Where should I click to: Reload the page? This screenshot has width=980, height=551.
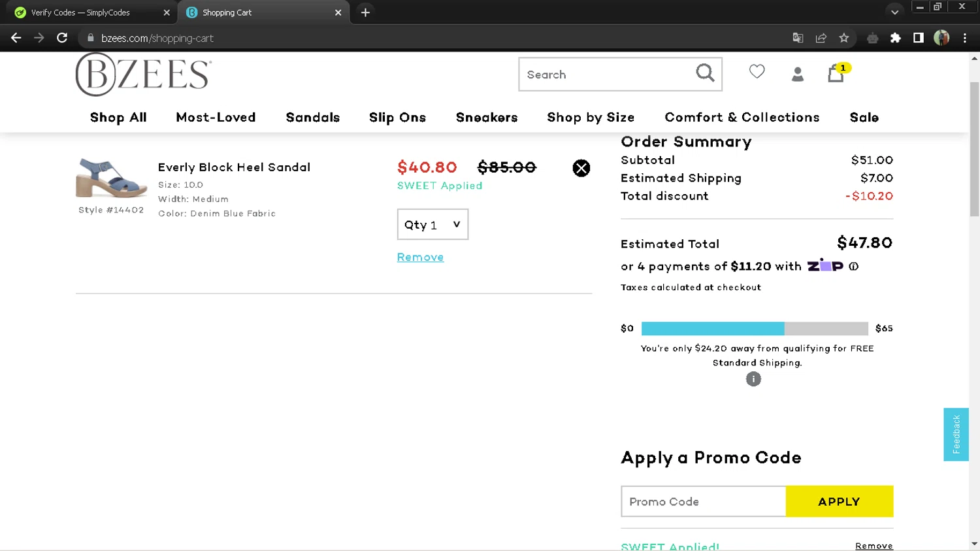tap(62, 38)
